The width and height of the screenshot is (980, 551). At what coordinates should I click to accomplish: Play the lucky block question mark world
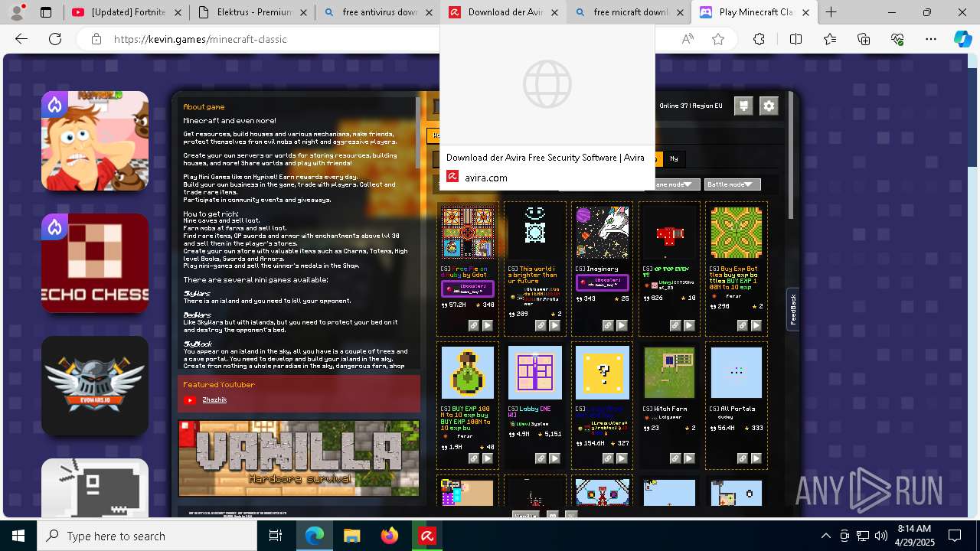(x=622, y=458)
